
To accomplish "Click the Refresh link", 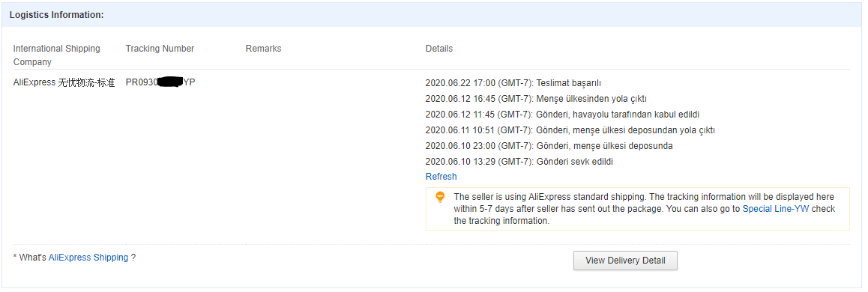I will pyautogui.click(x=441, y=177).
